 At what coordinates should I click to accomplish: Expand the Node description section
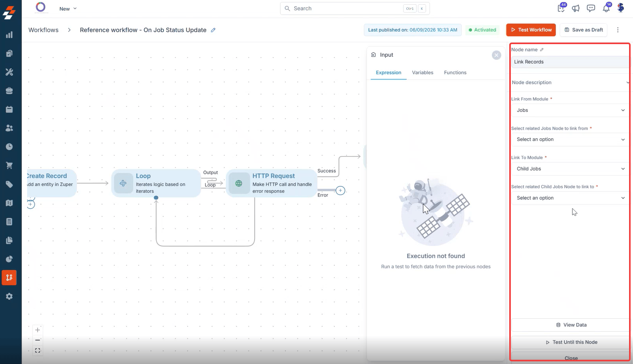coord(570,82)
